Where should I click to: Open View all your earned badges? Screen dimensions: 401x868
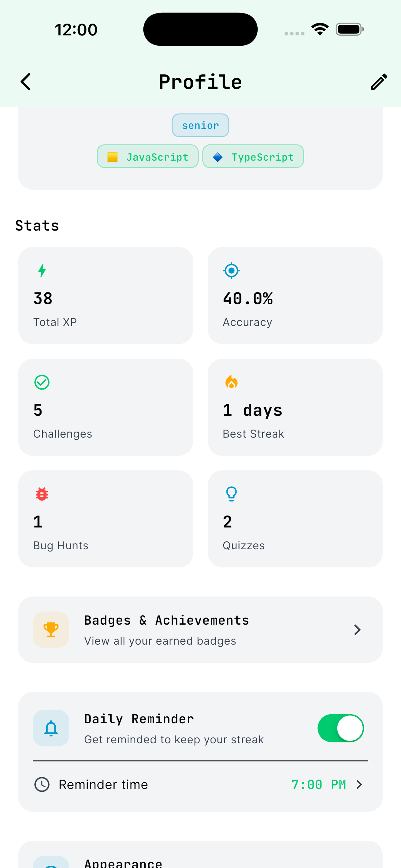coord(160,641)
